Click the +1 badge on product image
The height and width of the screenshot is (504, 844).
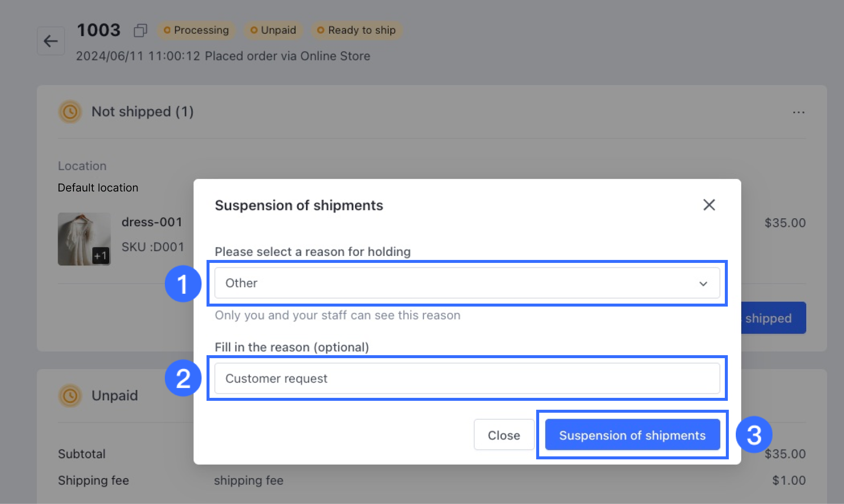pyautogui.click(x=101, y=256)
